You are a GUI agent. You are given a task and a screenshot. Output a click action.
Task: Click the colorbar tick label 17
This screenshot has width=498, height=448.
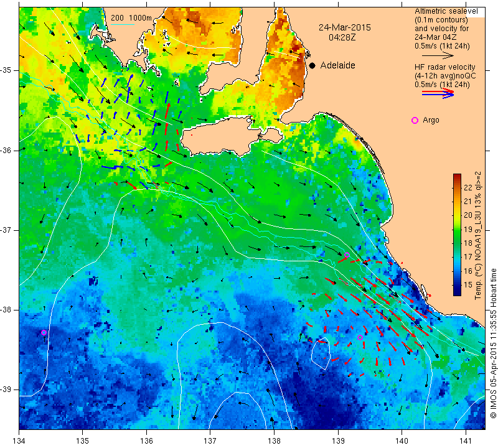[x=468, y=257]
